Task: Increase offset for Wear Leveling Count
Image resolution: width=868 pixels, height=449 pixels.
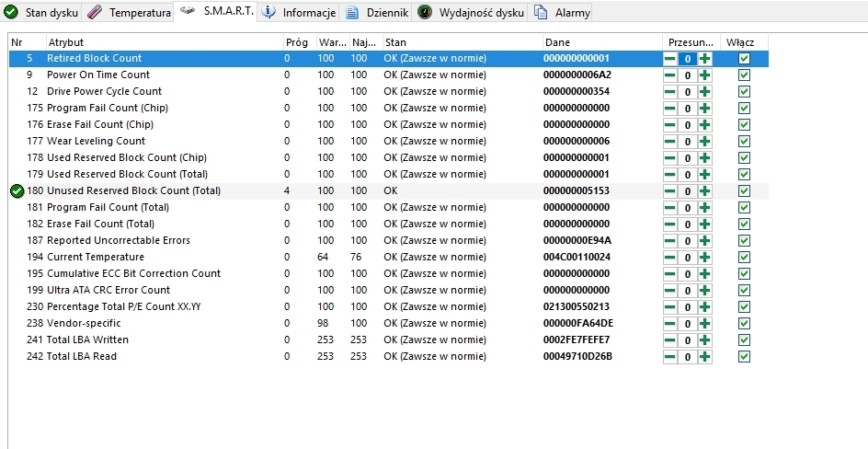Action: (x=704, y=142)
